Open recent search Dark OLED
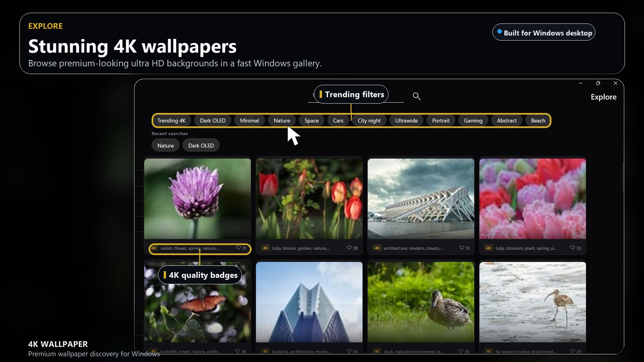Image resolution: width=644 pixels, height=362 pixels. [201, 146]
